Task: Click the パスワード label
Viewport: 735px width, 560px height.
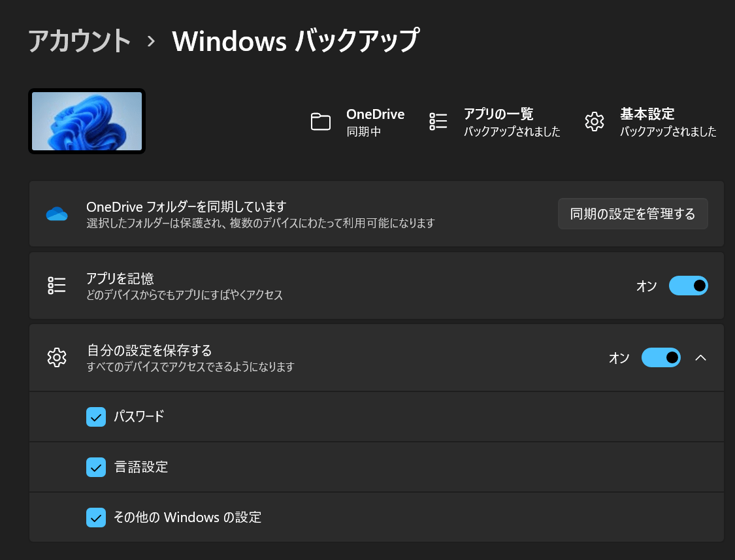Action: point(139,416)
